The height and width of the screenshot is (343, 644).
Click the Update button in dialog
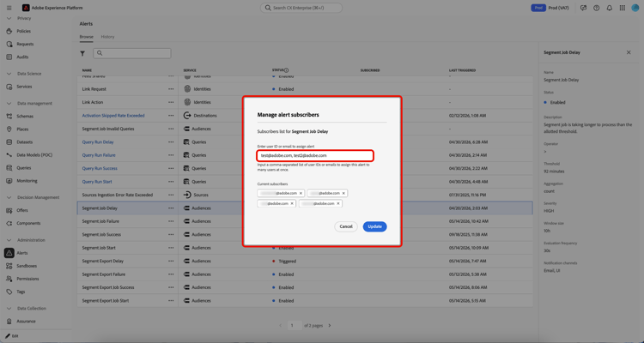pos(374,226)
